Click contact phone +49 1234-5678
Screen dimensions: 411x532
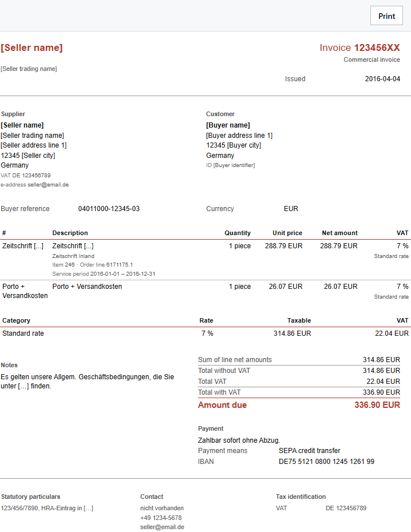pyautogui.click(x=161, y=518)
